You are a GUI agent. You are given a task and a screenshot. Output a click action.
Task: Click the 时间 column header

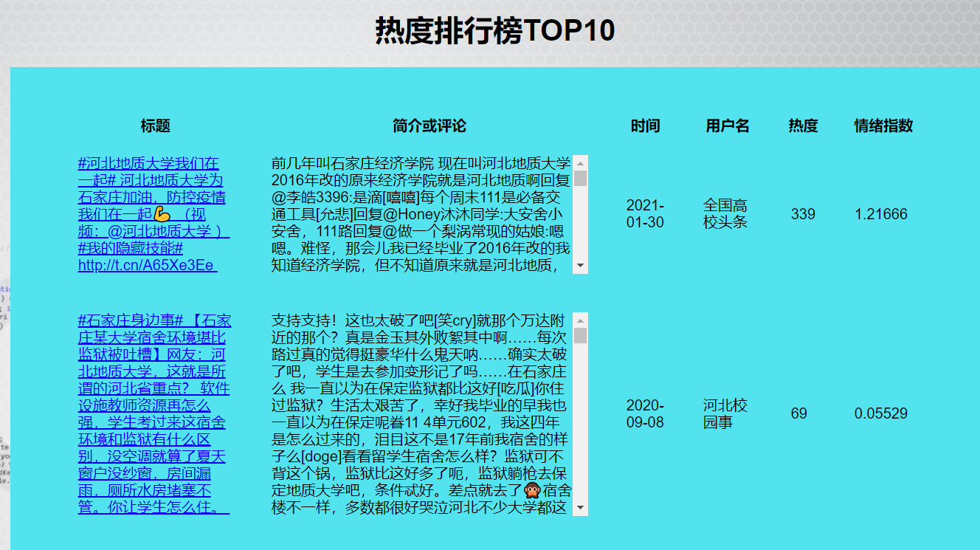click(x=645, y=126)
